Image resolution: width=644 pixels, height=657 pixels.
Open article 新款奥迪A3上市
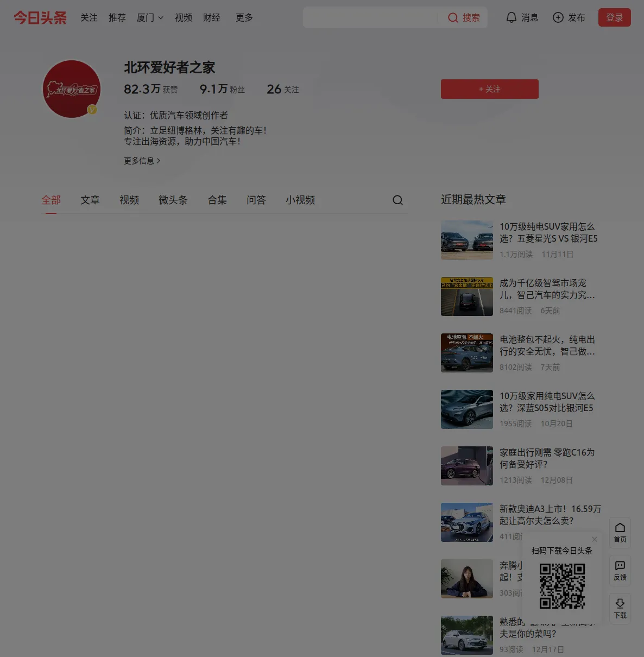tap(551, 515)
